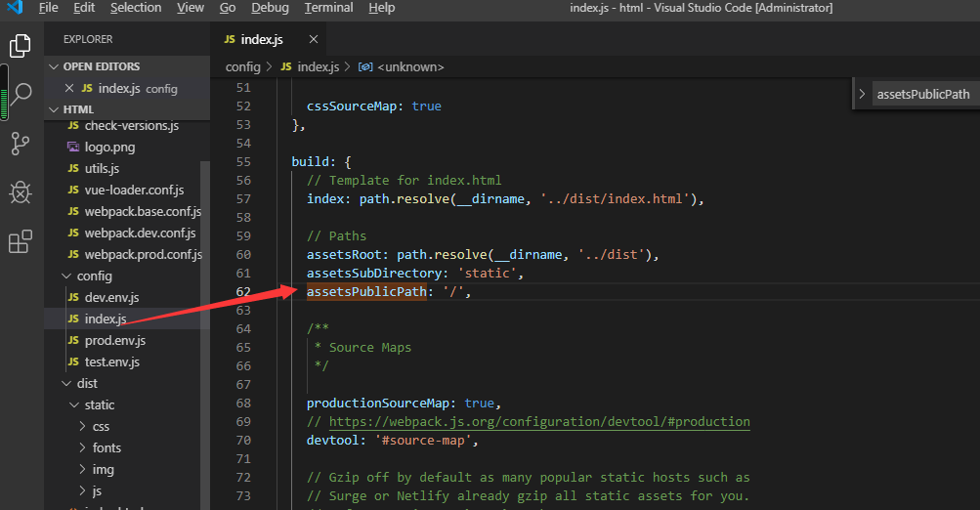Open check-versions.js file
This screenshot has height=510, width=980.
[x=132, y=126]
